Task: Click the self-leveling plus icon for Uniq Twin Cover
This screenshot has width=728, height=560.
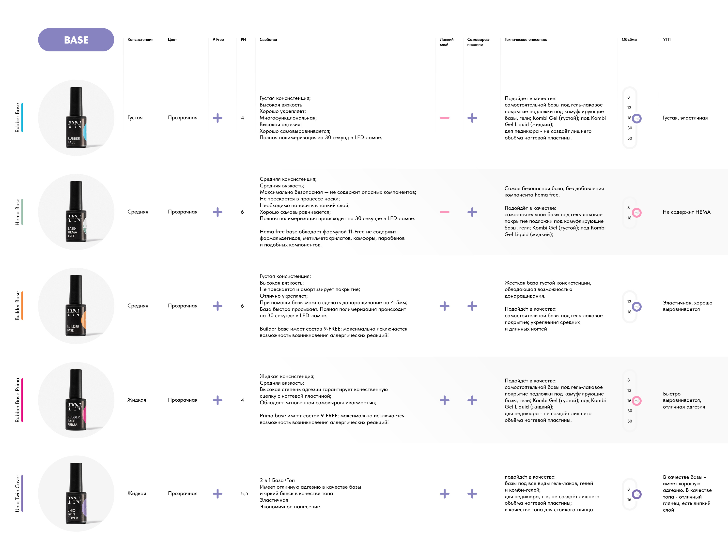Action: (472, 494)
